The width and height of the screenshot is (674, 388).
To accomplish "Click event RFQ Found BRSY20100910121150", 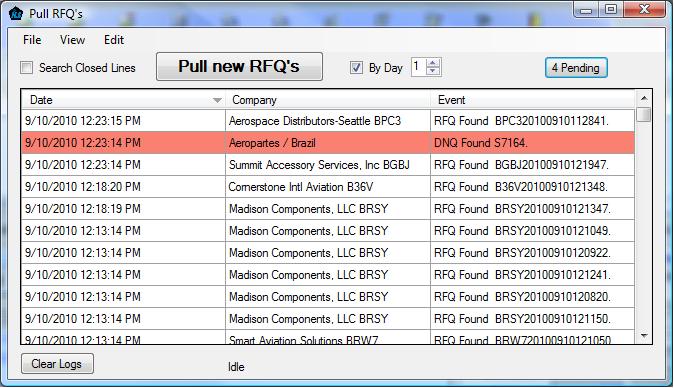I will pyautogui.click(x=533, y=318).
